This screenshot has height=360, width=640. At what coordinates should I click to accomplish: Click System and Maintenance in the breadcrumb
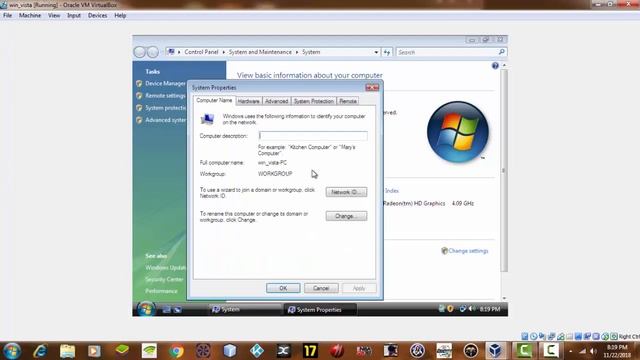(x=260, y=52)
